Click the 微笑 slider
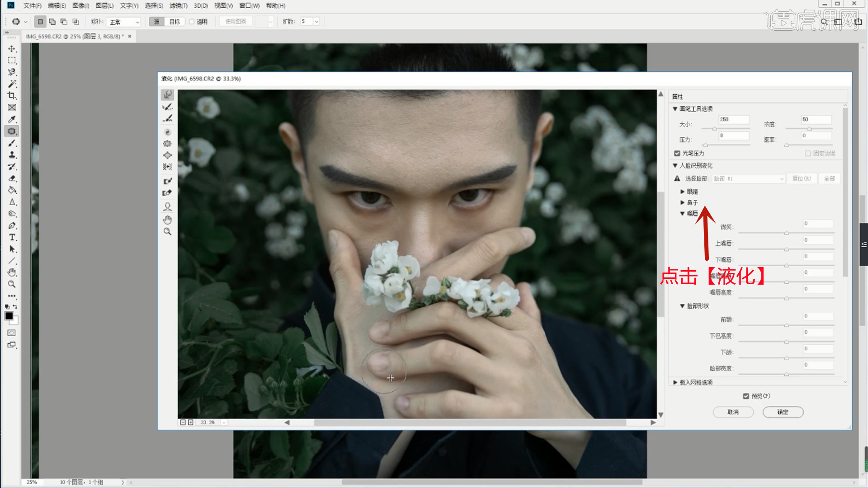 click(x=786, y=233)
